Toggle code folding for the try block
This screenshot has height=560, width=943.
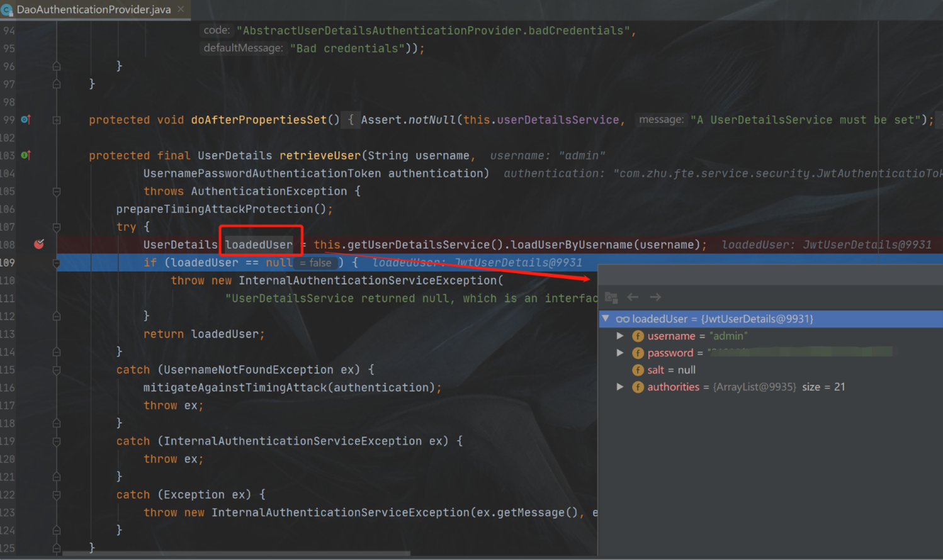57,227
